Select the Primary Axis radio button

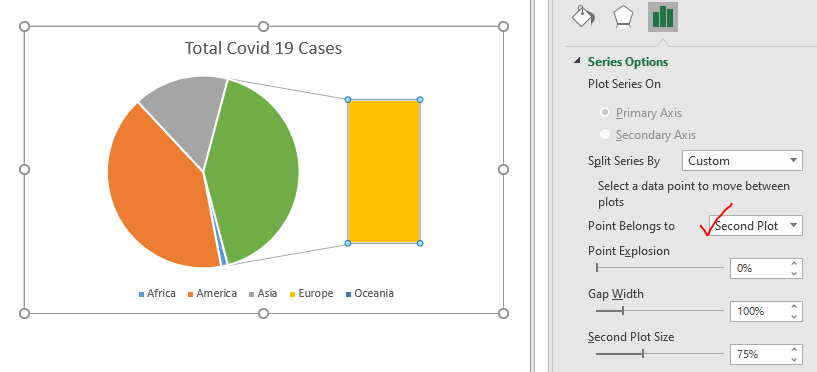(605, 113)
